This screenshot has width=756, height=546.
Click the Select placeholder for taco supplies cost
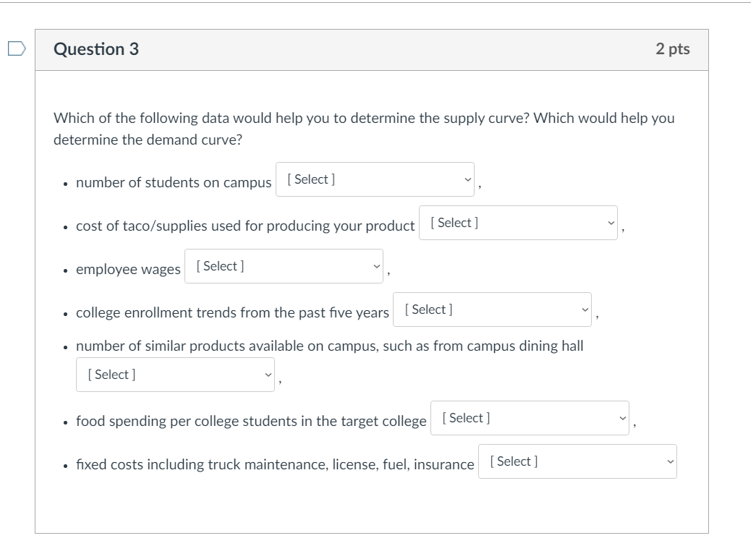454,222
